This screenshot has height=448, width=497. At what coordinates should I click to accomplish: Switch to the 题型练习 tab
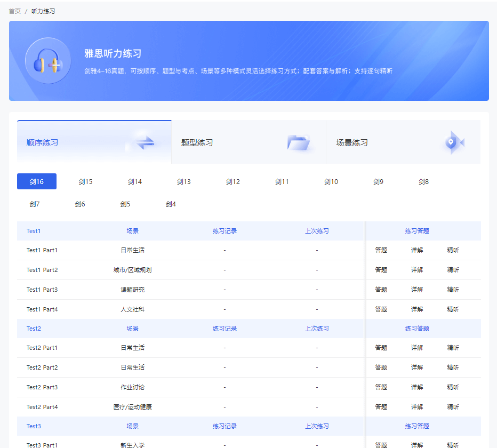248,142
